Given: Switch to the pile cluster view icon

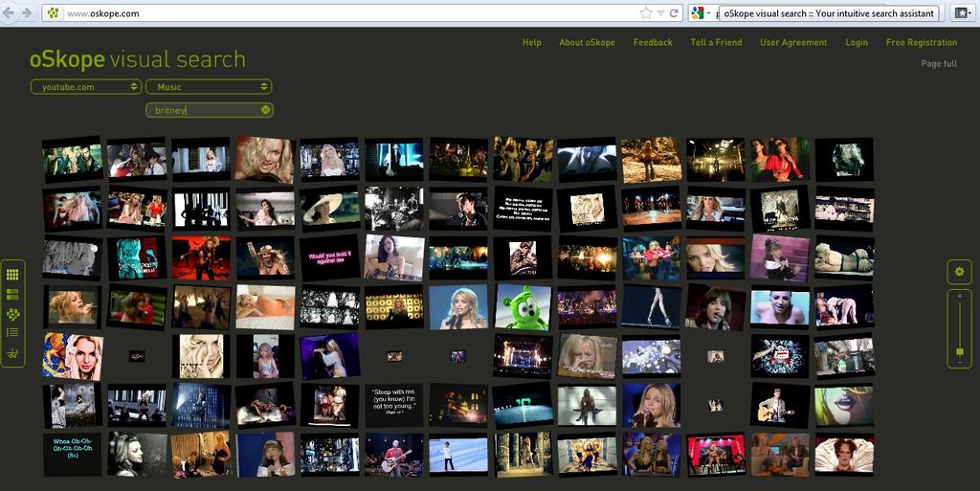Looking at the screenshot, I should 12,314.
